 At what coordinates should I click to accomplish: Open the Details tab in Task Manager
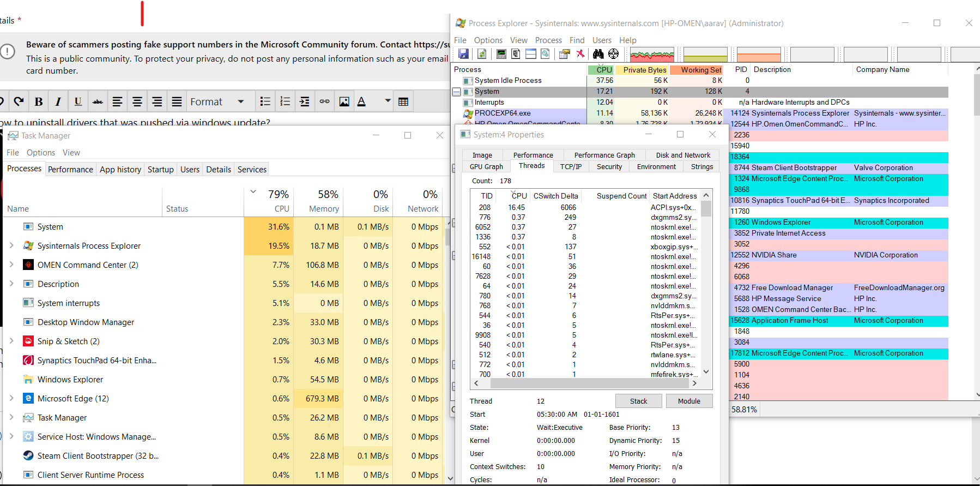pos(219,169)
